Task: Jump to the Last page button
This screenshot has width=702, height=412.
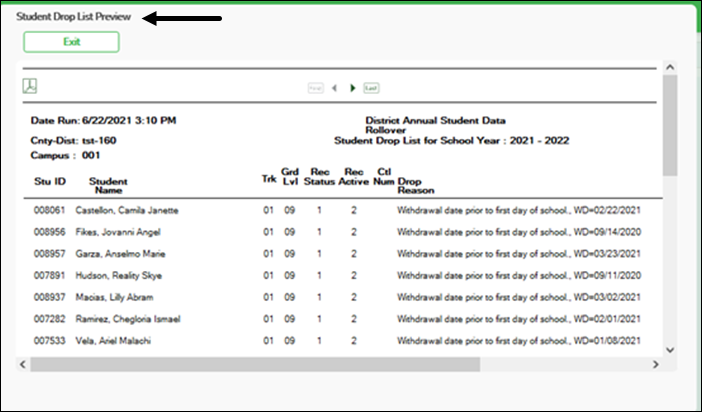Action: pyautogui.click(x=371, y=88)
